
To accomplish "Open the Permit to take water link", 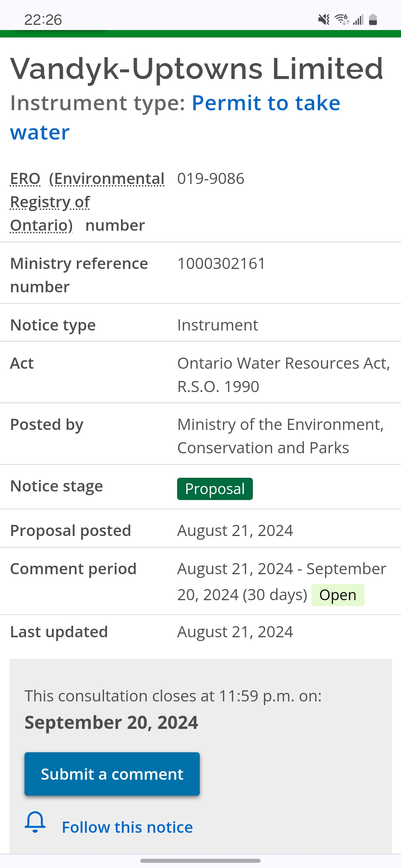I will [x=265, y=103].
